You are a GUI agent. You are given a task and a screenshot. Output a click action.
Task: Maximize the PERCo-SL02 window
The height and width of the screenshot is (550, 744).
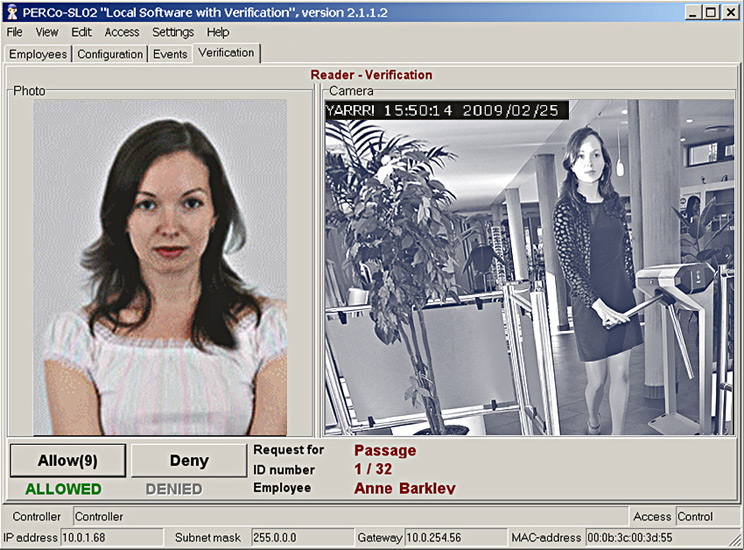[710, 12]
